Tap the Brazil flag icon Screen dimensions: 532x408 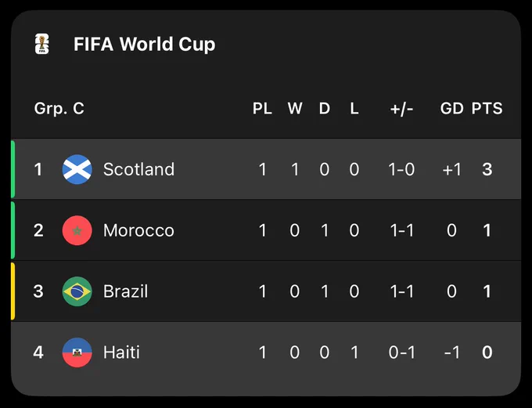[77, 291]
